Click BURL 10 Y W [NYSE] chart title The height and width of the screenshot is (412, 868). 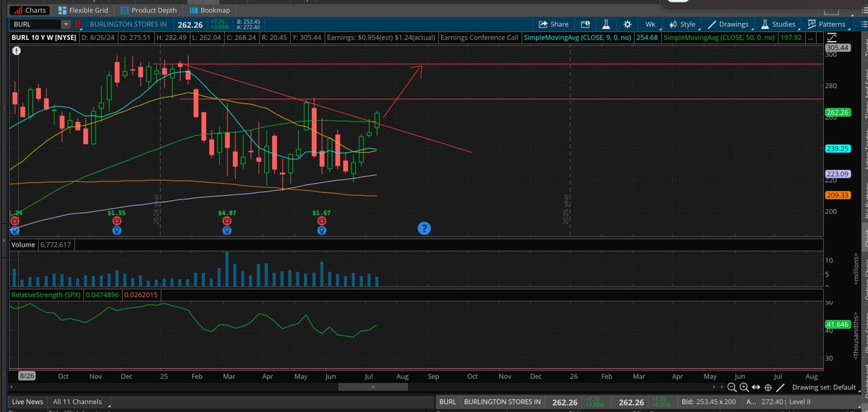coord(43,37)
